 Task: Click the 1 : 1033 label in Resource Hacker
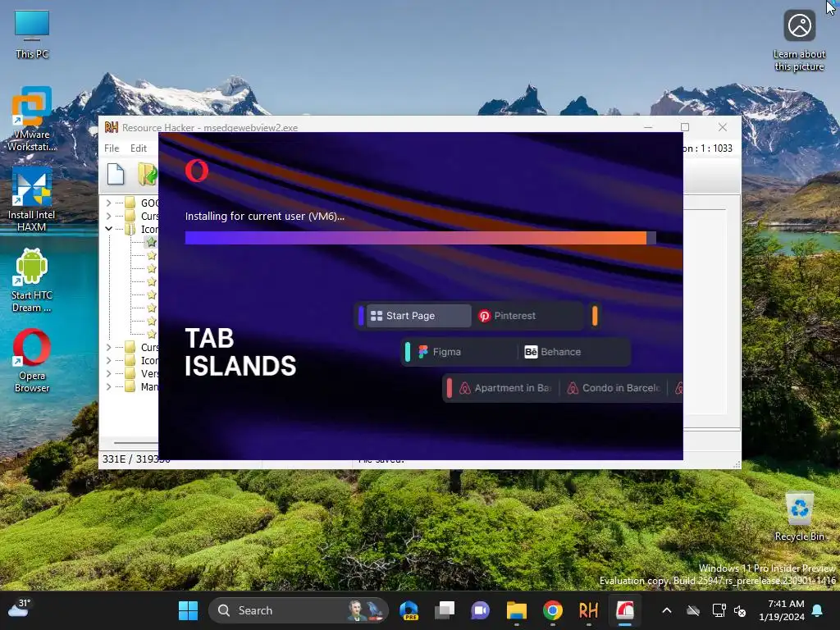(715, 148)
